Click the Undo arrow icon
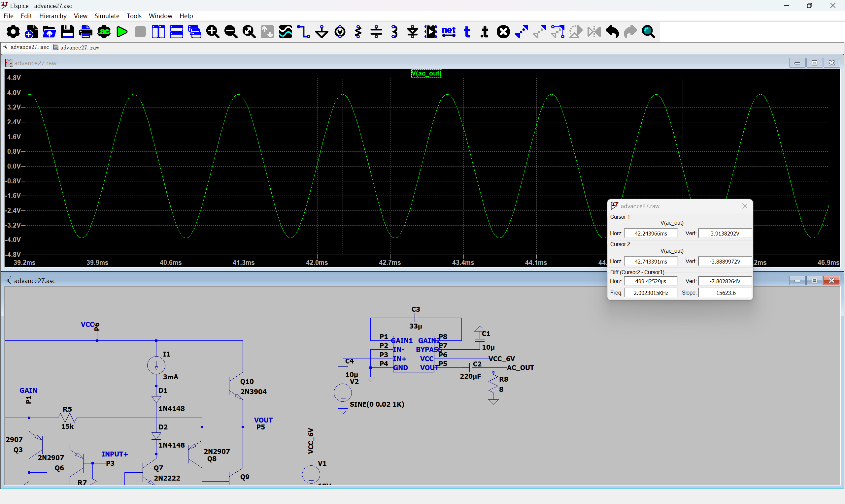845x504 pixels. 612,32
